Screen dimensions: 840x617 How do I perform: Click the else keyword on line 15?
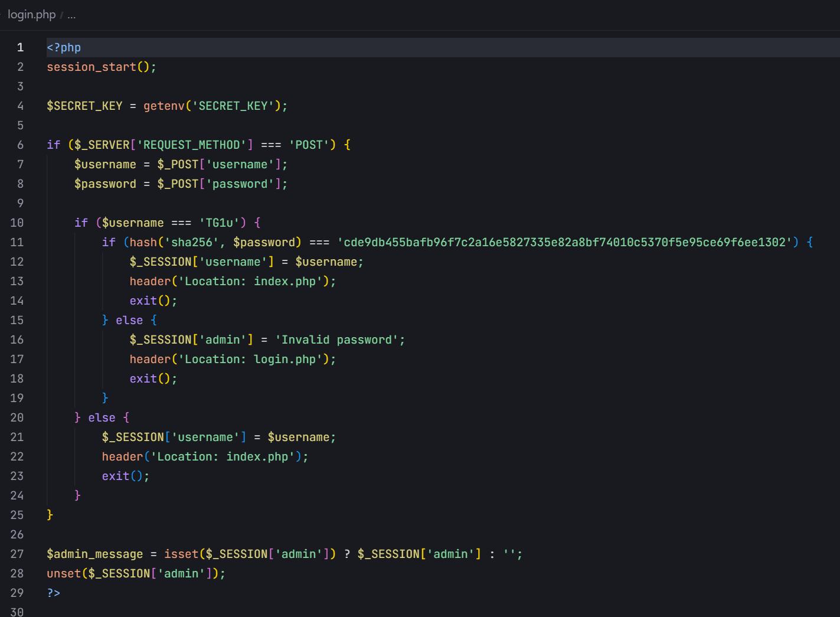pyautogui.click(x=129, y=320)
